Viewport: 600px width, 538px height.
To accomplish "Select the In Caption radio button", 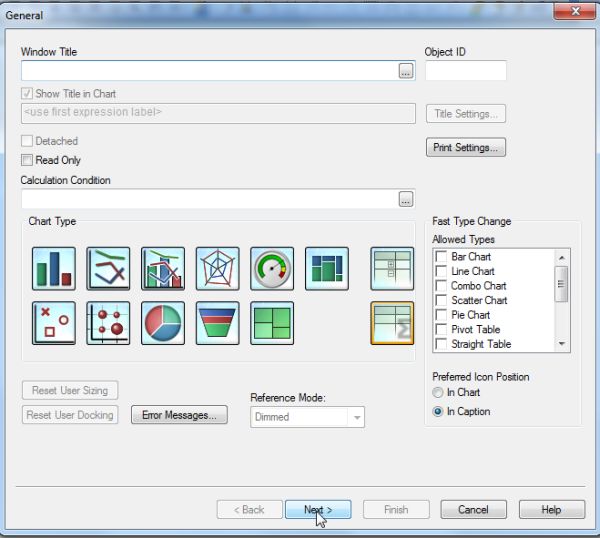I will tap(437, 412).
